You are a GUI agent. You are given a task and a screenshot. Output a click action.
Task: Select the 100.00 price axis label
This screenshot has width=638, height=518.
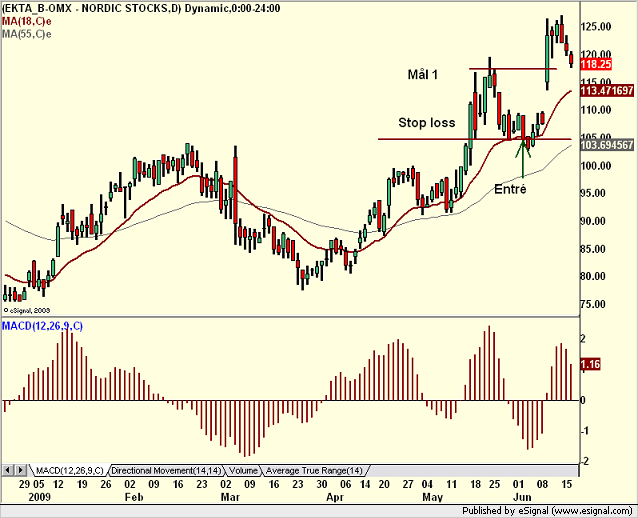pos(596,166)
